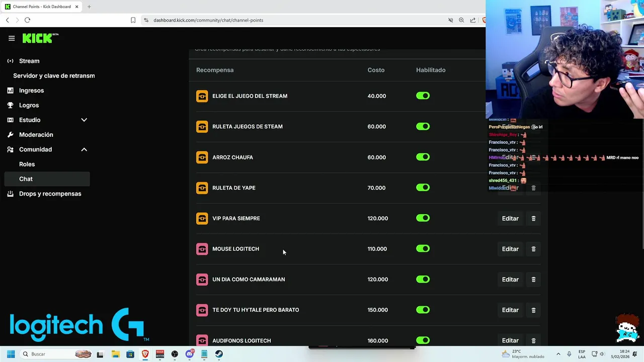Delete AUDIFONOS LOGITECH reward via trash icon

533,341
